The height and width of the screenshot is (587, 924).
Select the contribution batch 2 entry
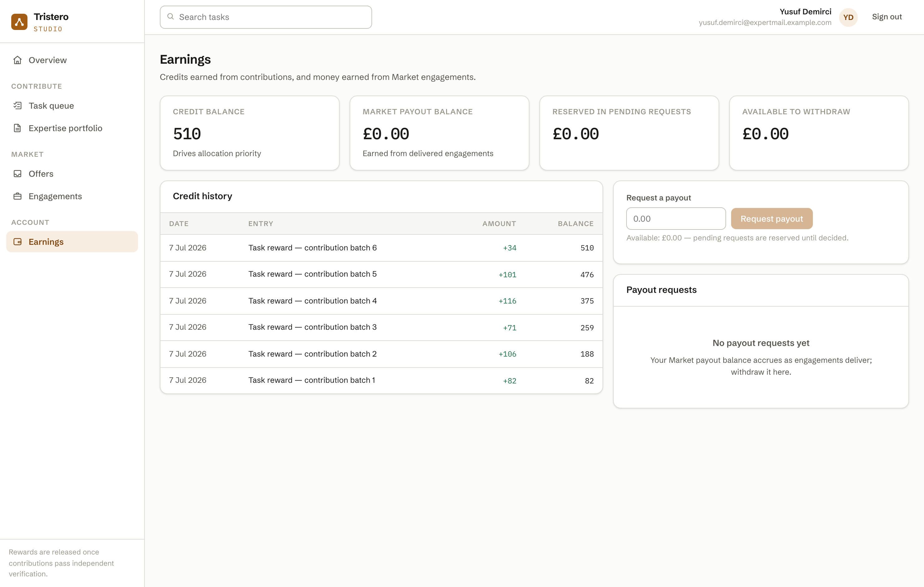[x=381, y=354]
